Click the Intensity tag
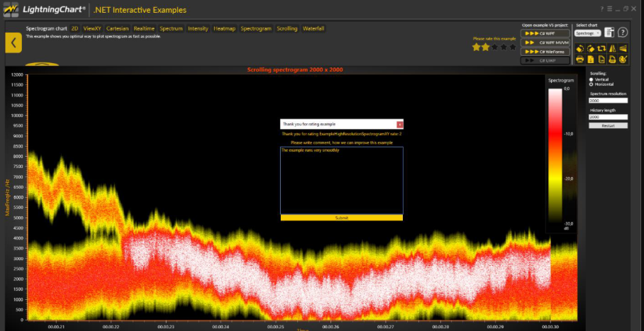 (198, 29)
